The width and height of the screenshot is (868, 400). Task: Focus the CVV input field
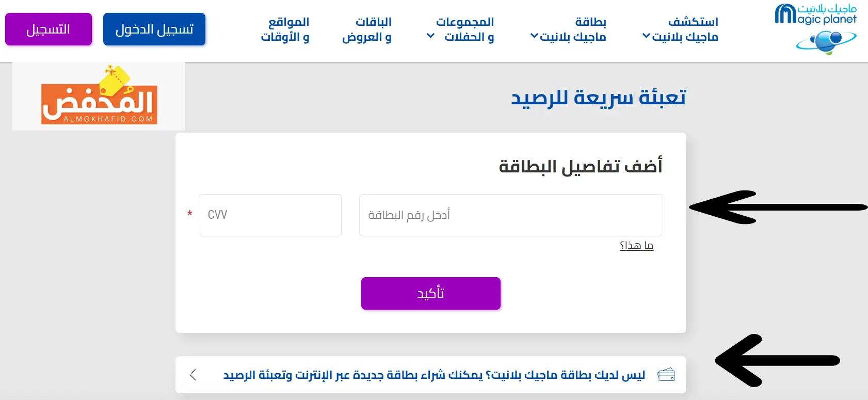pos(270,215)
